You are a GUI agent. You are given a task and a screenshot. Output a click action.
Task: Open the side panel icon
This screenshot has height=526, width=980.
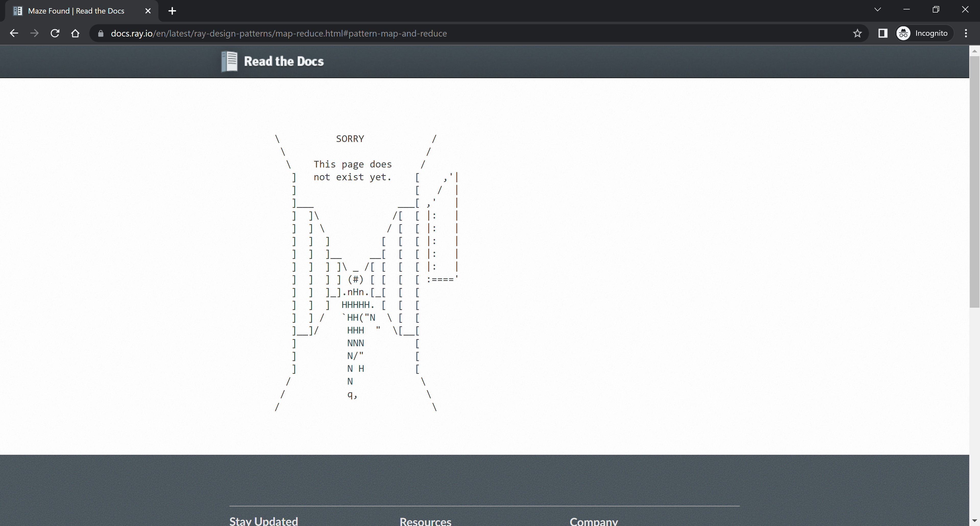click(x=883, y=33)
